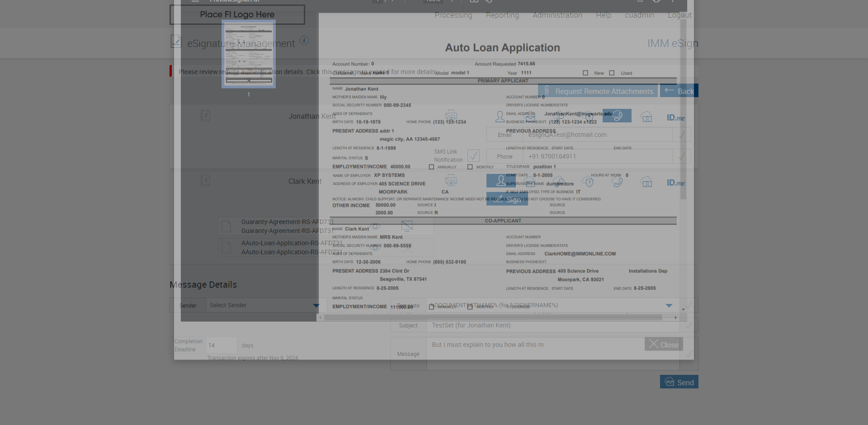Viewport: 868px width, 425px height.
Task: Select phone authentication icon for Jonathan Kent
Action: (617, 116)
